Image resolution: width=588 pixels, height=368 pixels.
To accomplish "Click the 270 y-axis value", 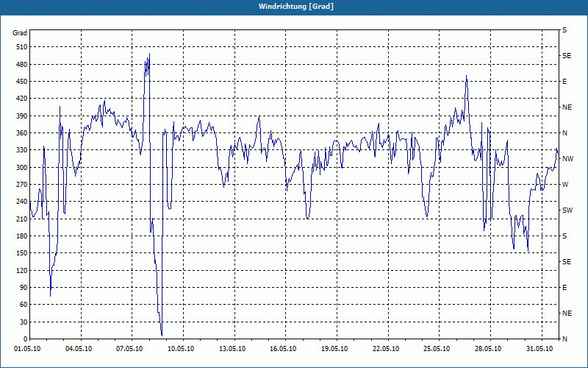I will coord(22,185).
